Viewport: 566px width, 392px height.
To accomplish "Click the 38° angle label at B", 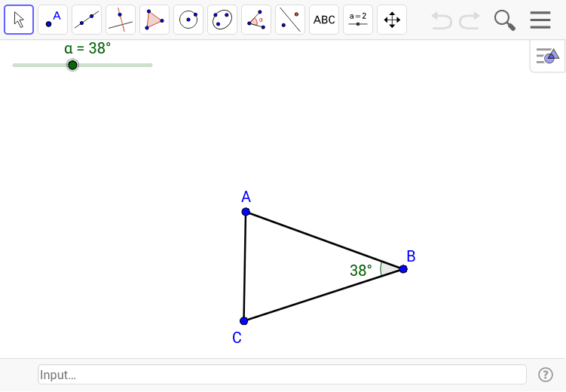I will pos(360,271).
